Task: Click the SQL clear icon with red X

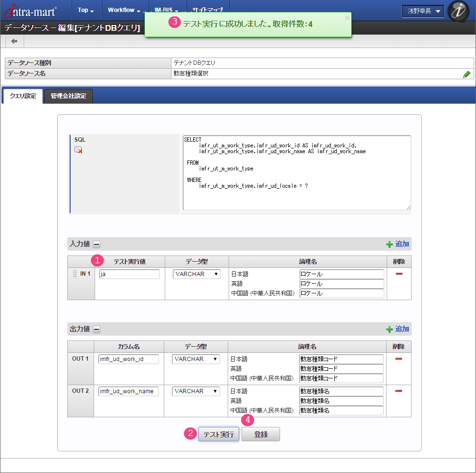Action: pos(78,150)
